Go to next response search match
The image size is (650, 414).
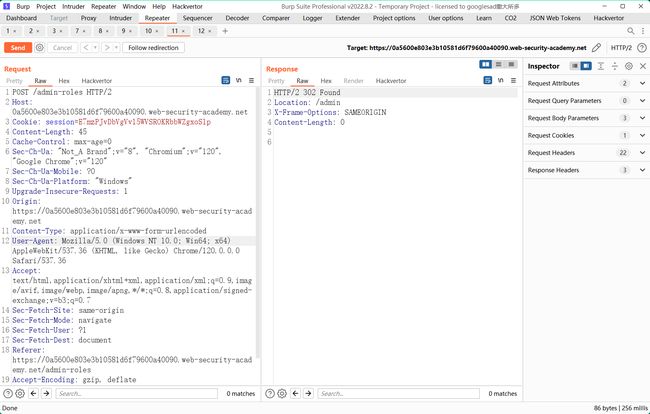(x=308, y=393)
